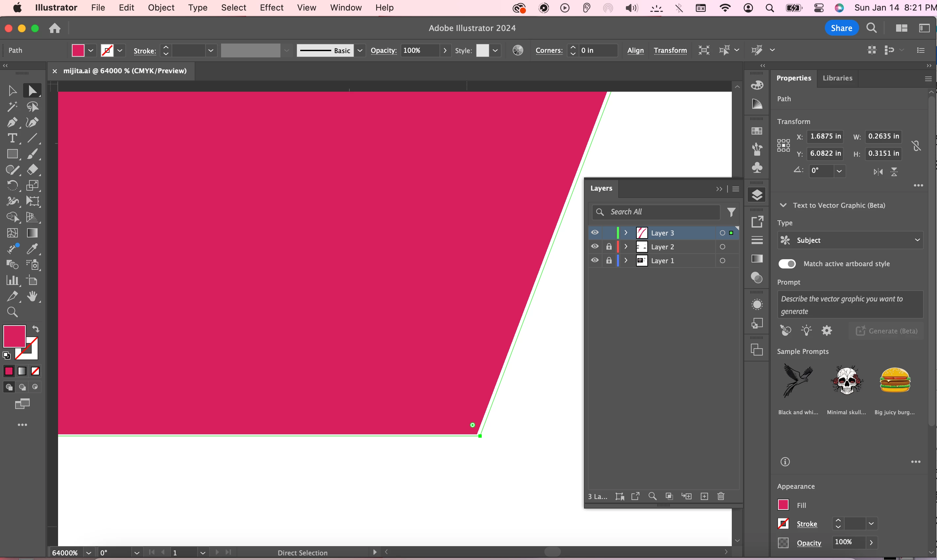Choose the Eyedropper tool
This screenshot has height=560, width=937.
pos(32,249)
